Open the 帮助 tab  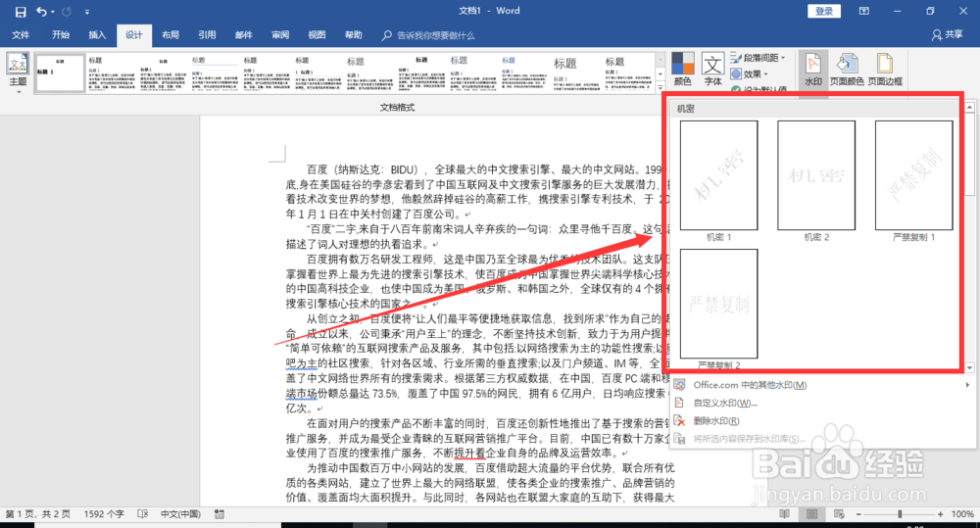[354, 35]
